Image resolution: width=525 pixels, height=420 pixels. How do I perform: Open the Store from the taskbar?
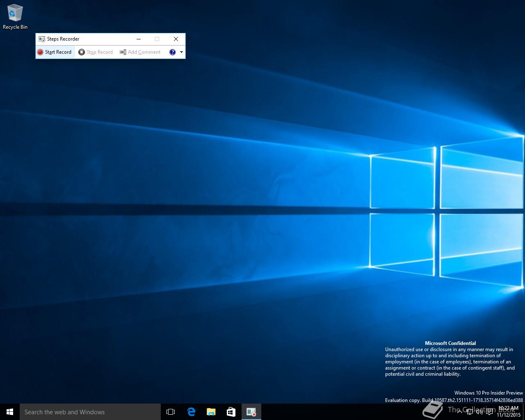click(x=231, y=412)
